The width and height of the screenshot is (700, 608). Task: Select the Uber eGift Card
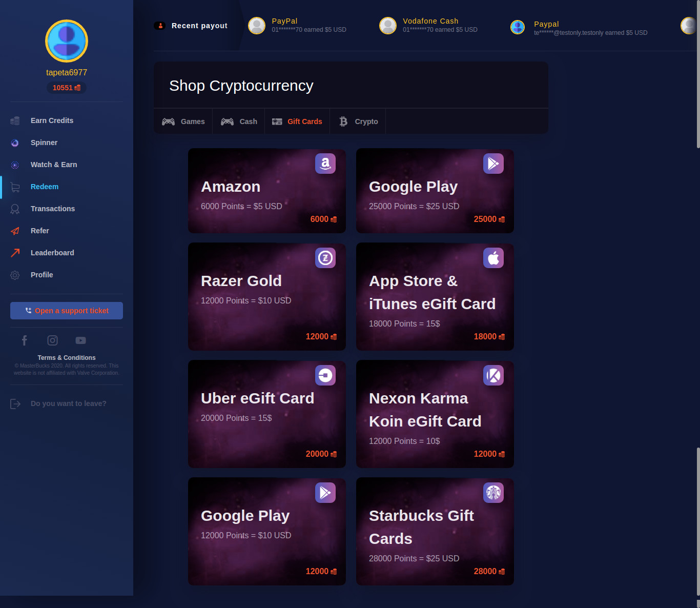pos(267,414)
